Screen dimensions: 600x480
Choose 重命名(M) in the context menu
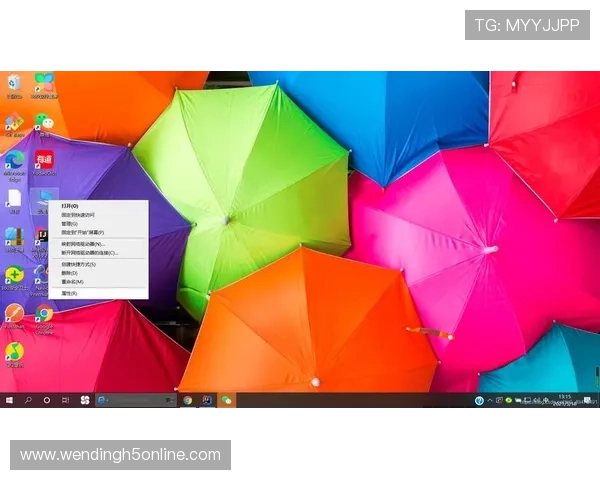tap(72, 282)
